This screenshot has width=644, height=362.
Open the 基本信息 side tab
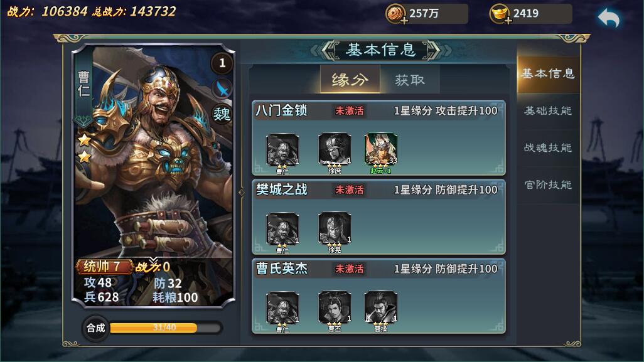[548, 74]
